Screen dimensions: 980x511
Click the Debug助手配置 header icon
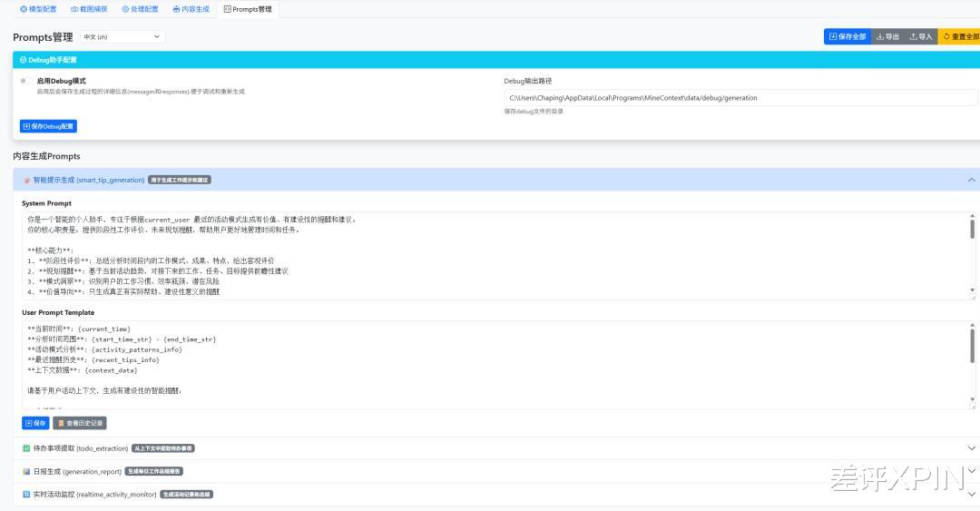23,60
